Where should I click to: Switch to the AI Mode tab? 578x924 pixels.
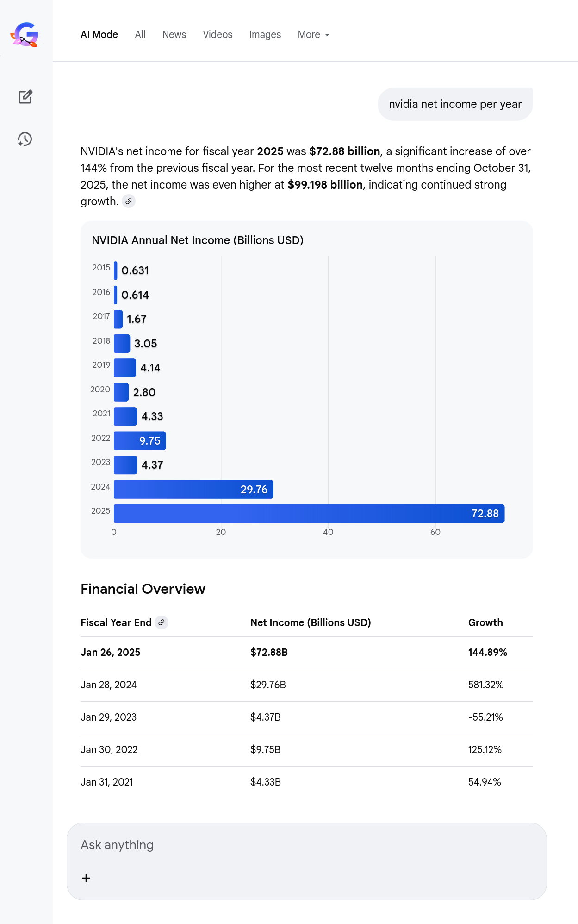[x=99, y=35]
